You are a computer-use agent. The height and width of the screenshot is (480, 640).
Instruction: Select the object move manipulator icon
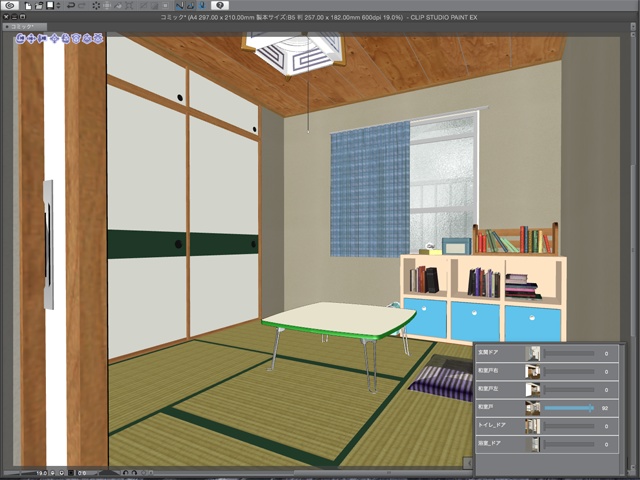pos(55,38)
